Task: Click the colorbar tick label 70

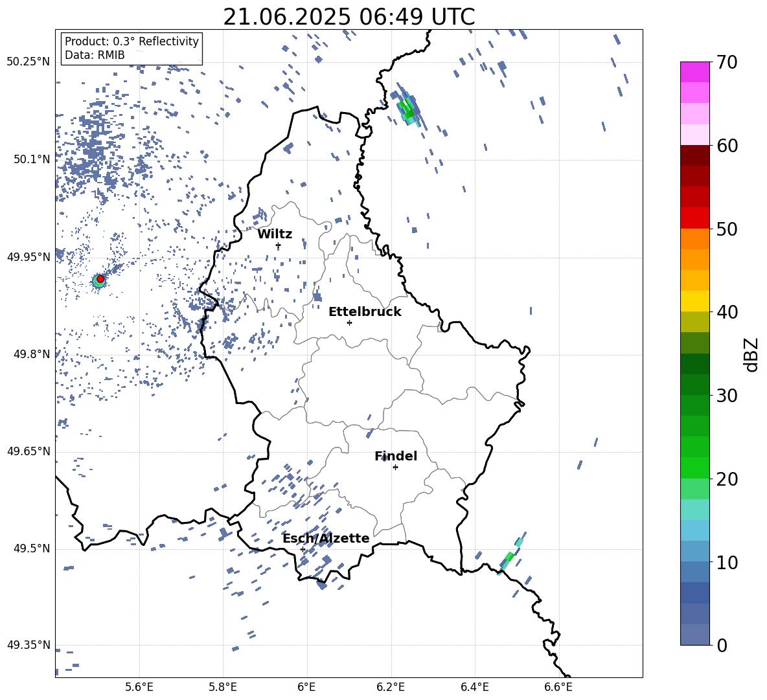Action: tap(726, 63)
